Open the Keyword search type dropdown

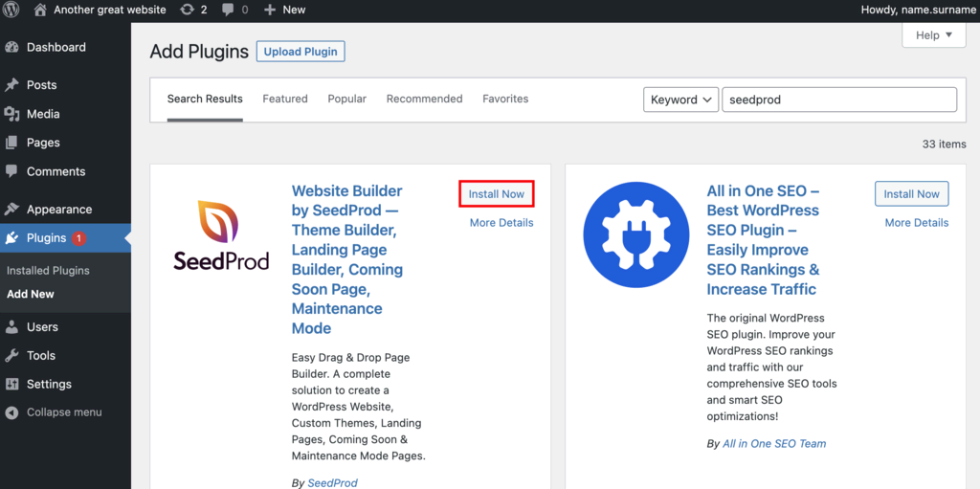[x=680, y=100]
